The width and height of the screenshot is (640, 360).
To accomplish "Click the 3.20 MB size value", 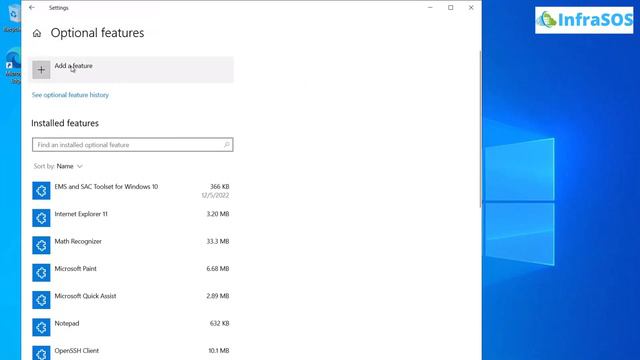I will (x=218, y=214).
